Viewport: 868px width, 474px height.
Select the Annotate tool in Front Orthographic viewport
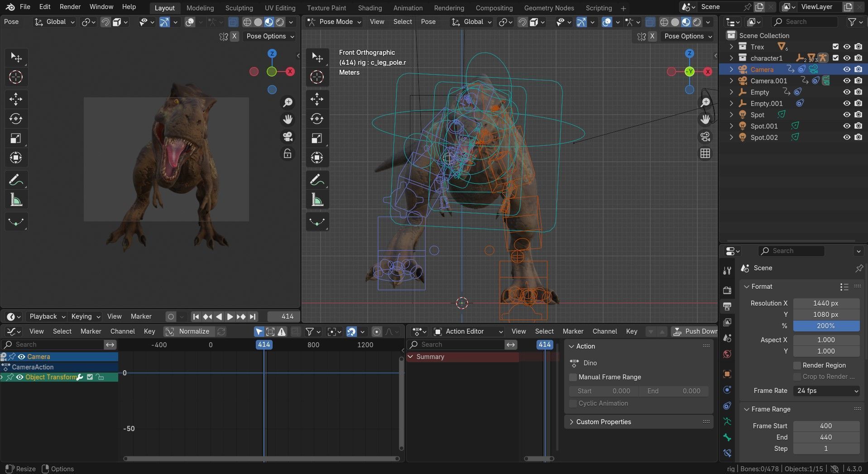coord(317,180)
